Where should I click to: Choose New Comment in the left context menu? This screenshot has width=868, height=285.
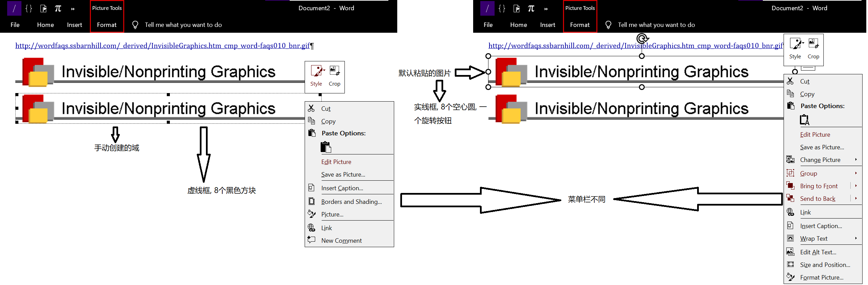point(350,240)
